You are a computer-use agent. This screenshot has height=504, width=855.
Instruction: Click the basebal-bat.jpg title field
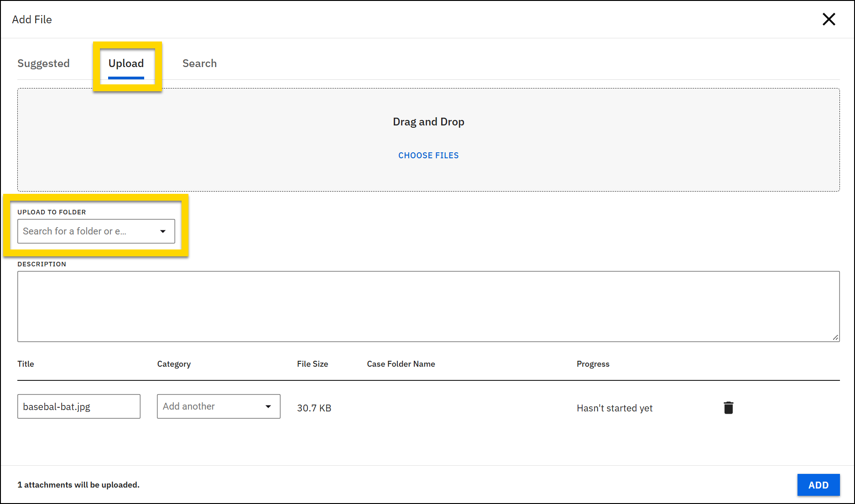pos(78,406)
